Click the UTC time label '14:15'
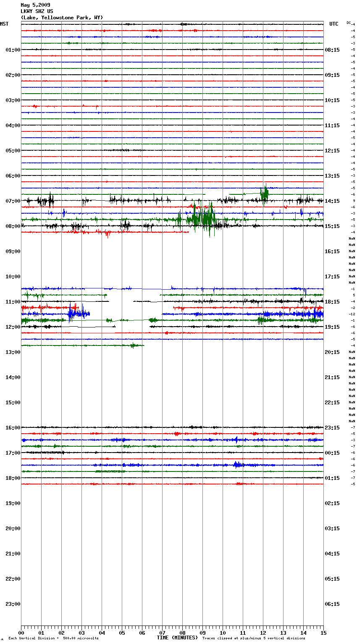Viewport: 357px width, 644px height. pyautogui.click(x=332, y=201)
